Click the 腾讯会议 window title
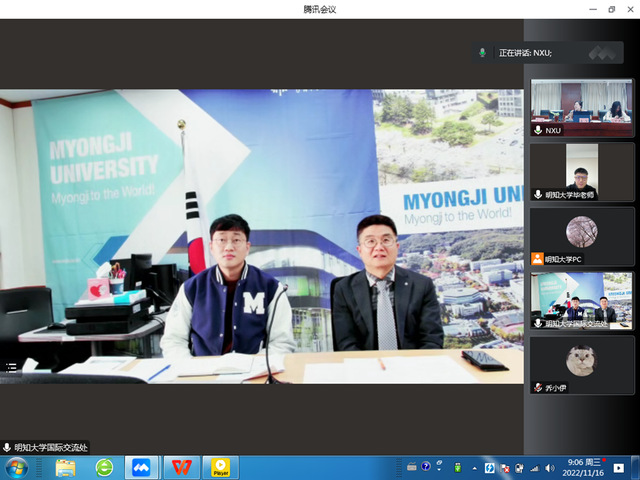Screen dimensions: 640x480 point(320,9)
